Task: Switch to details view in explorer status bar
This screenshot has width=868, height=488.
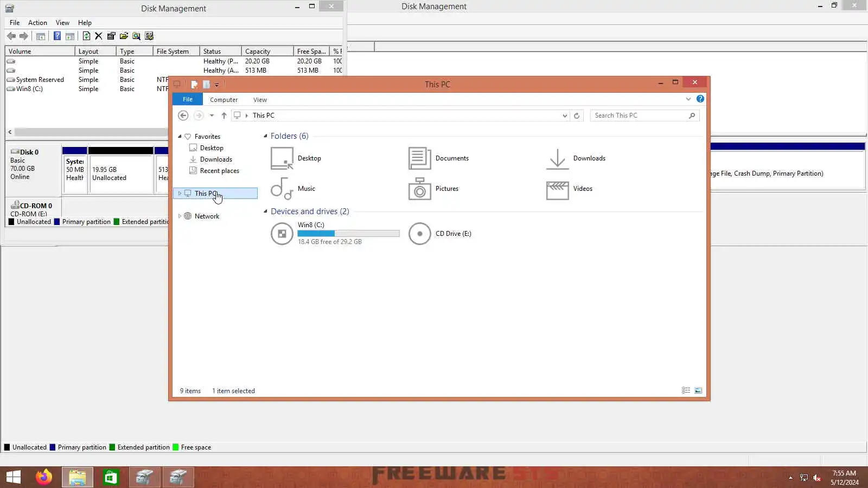Action: point(686,390)
